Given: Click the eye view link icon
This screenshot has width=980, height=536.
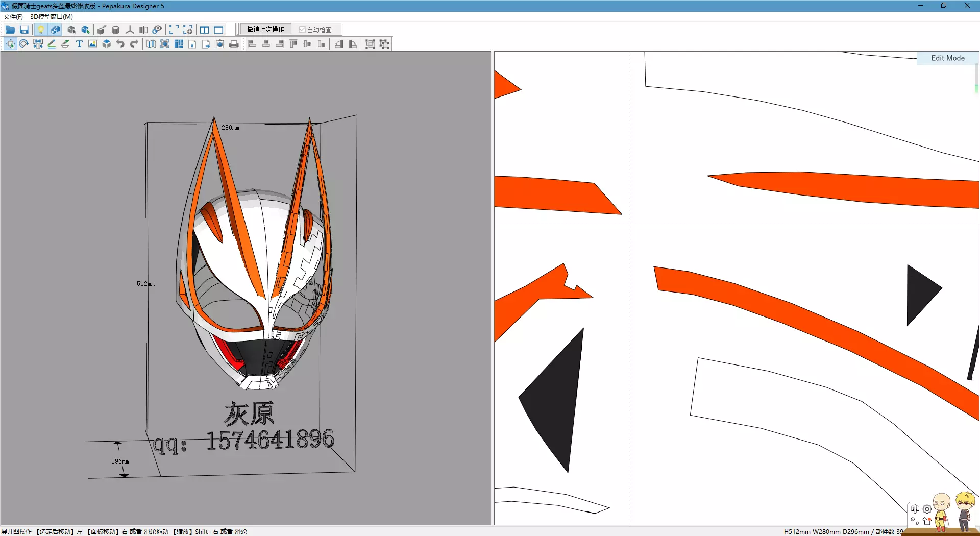Looking at the screenshot, I should tap(157, 30).
